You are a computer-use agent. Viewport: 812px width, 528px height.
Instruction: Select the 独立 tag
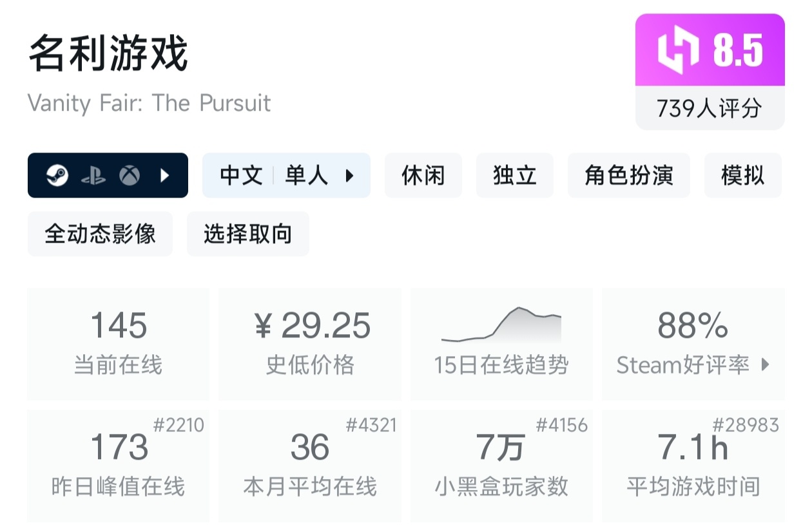(515, 175)
